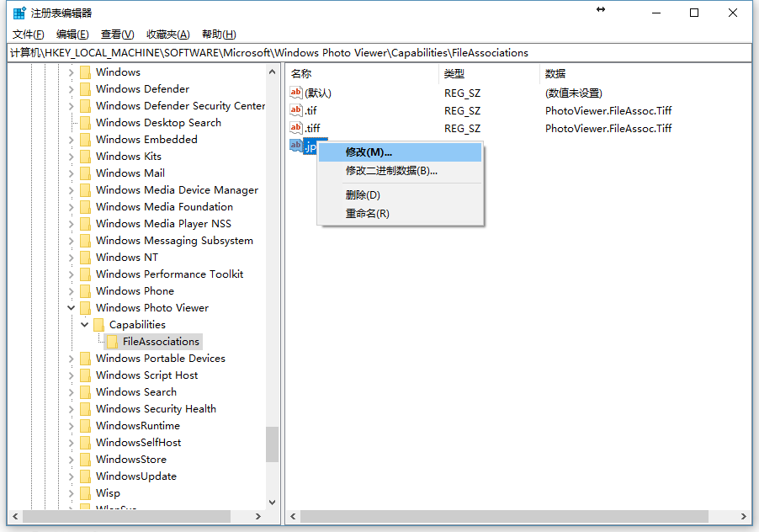Click the (数值未设置) data cell
759x532 pixels.
[574, 93]
